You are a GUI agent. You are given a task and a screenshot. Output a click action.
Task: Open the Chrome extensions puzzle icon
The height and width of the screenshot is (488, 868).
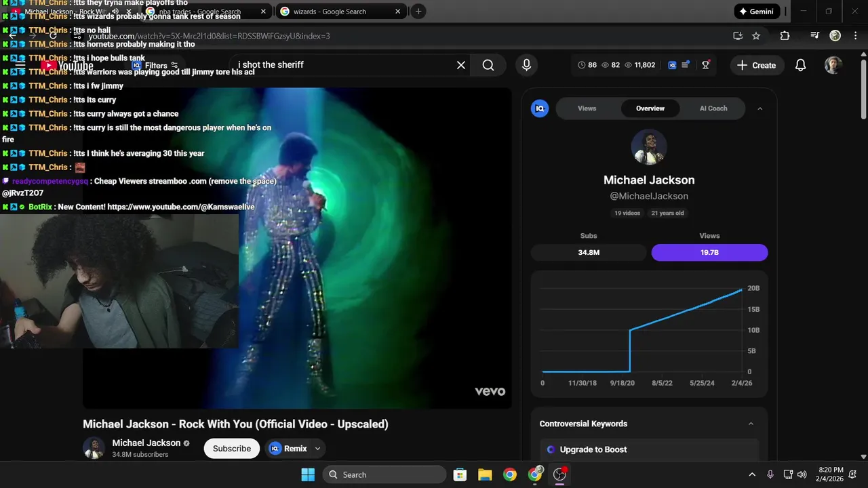(x=785, y=36)
